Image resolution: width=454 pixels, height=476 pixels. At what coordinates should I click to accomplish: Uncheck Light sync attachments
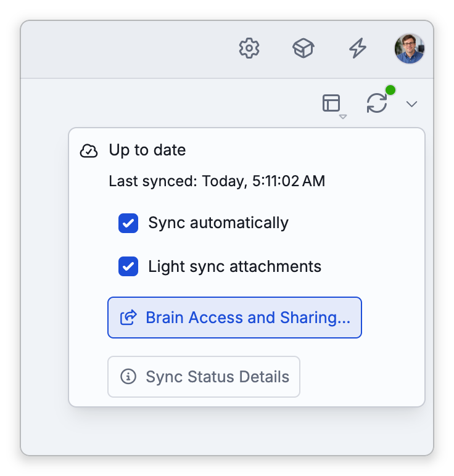coord(128,266)
